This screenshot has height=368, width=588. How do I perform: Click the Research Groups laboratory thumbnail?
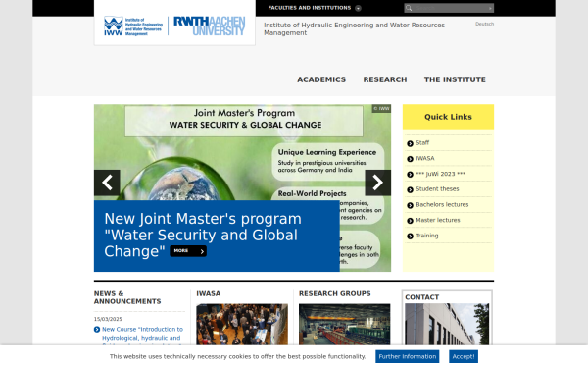click(x=344, y=325)
